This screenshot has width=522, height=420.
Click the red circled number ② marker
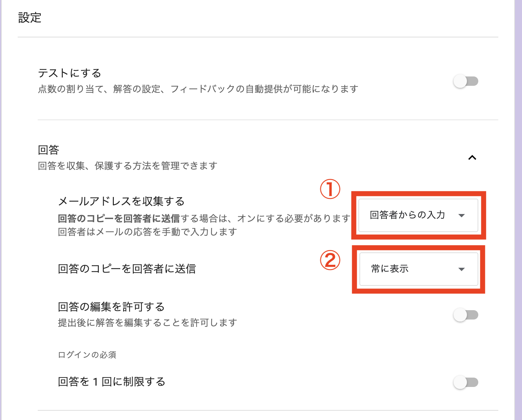pos(330,260)
